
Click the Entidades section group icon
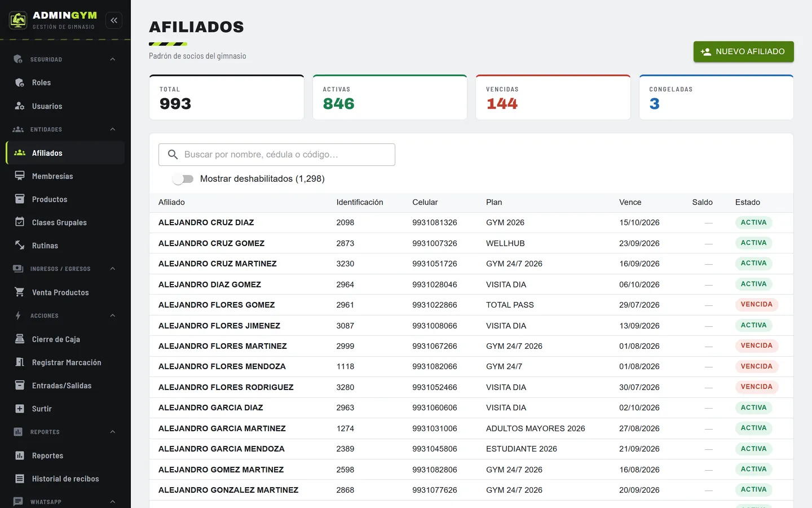pos(18,129)
